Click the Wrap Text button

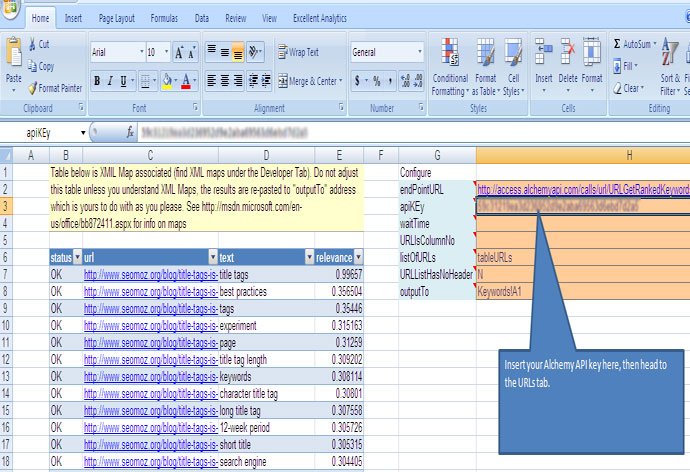[298, 52]
